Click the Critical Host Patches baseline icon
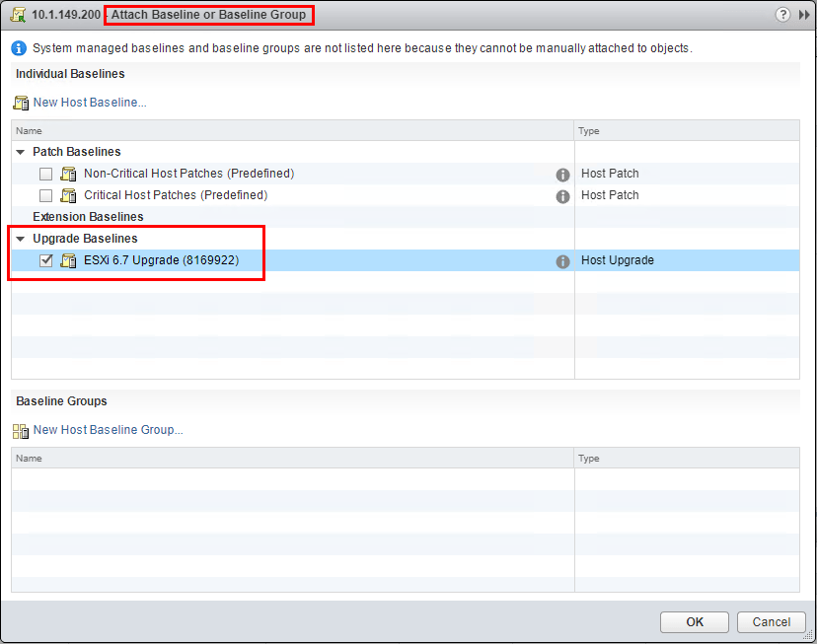The width and height of the screenshot is (817, 644). click(x=68, y=195)
